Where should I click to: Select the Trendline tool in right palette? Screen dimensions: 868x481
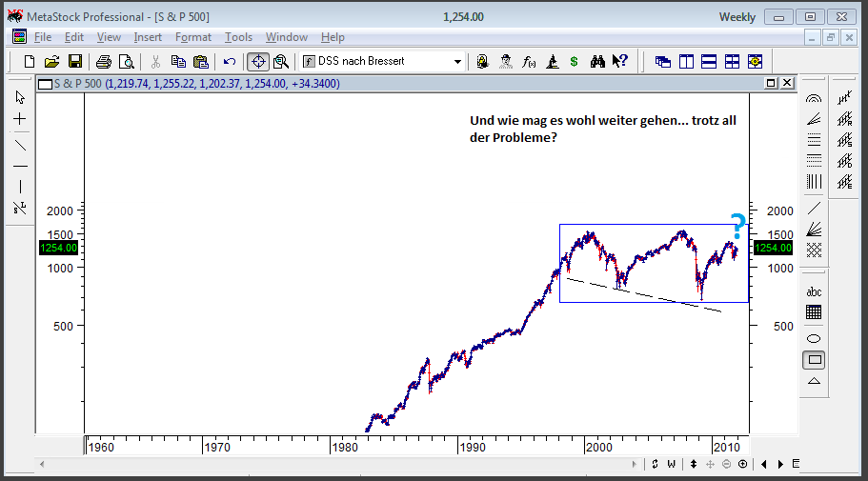click(x=814, y=208)
